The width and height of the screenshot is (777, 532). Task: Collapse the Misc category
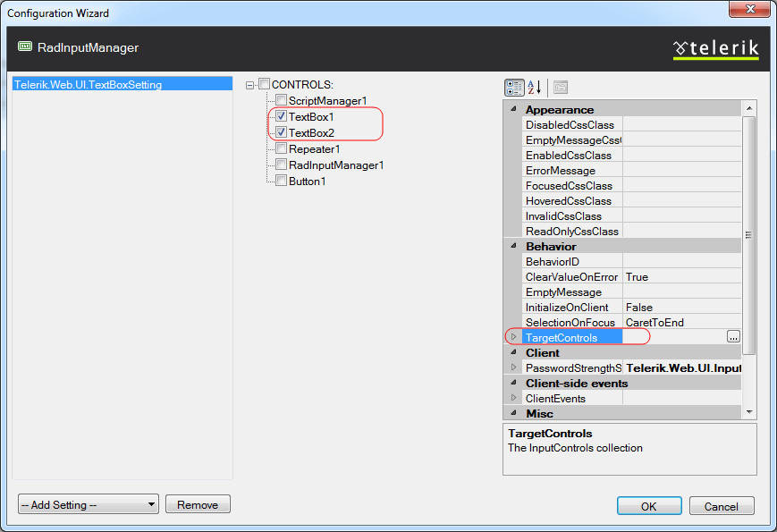point(513,412)
